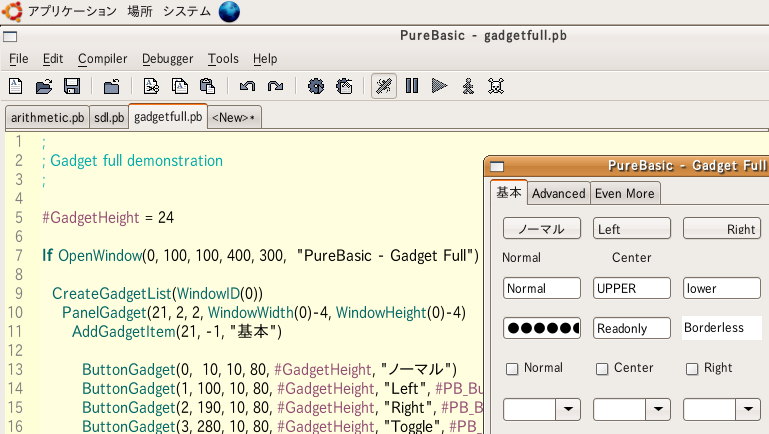Click the 'Normal' text label under ノーマル button
Image resolution: width=769 pixels, height=434 pixels.
(521, 258)
